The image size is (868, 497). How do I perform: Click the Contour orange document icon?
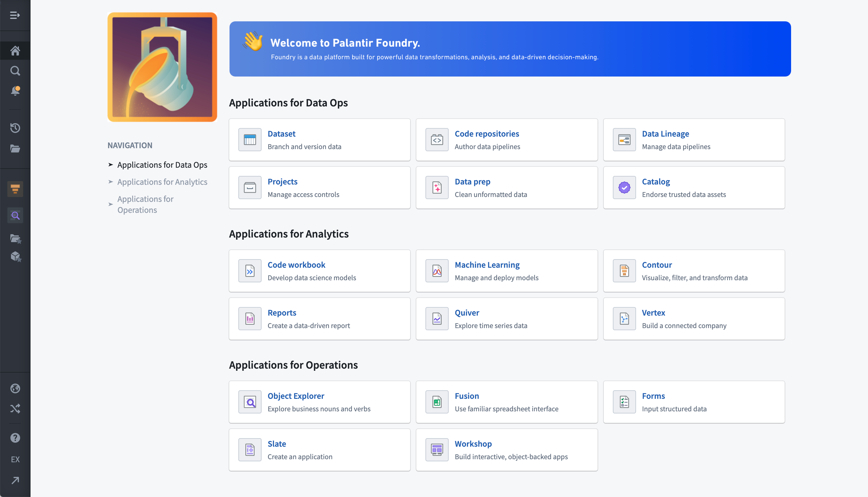(x=624, y=271)
